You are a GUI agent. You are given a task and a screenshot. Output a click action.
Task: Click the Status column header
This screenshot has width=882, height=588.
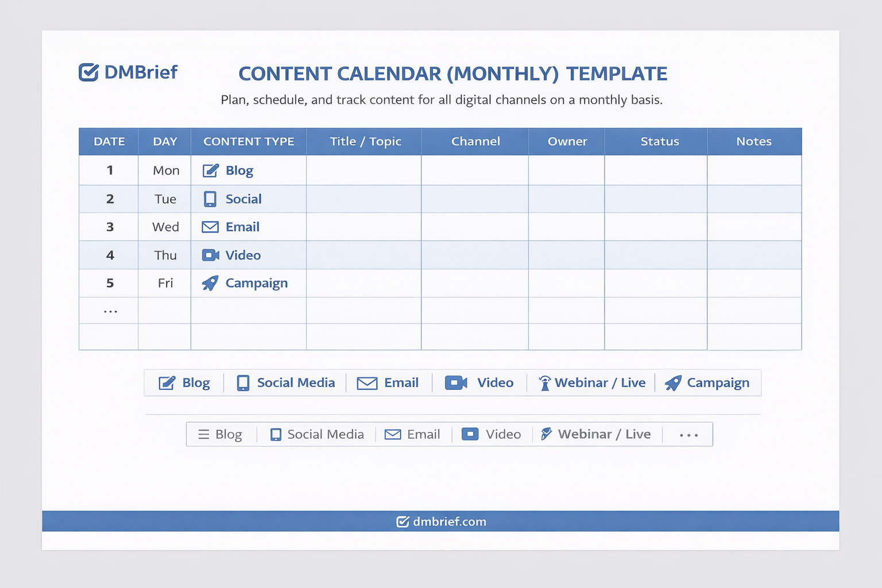point(659,141)
